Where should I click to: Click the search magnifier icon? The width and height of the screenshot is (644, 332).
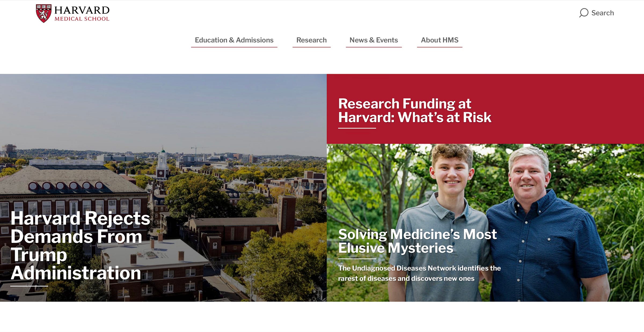(x=583, y=13)
